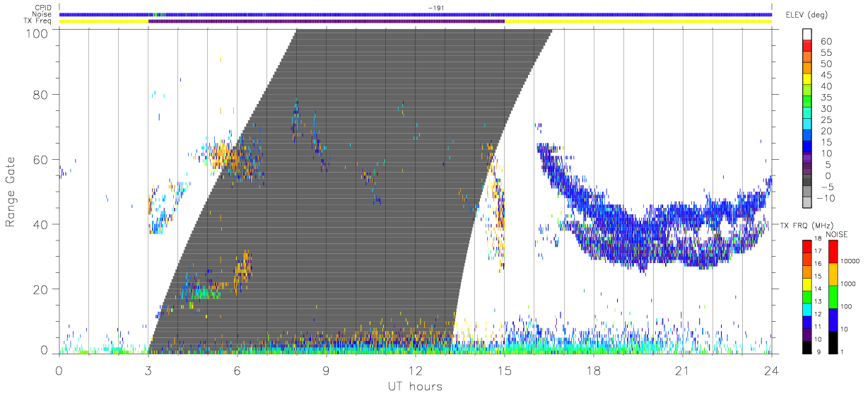Pick the yellow segment of NOISE colorbar
The height and width of the screenshot is (401, 868).
pos(833,274)
